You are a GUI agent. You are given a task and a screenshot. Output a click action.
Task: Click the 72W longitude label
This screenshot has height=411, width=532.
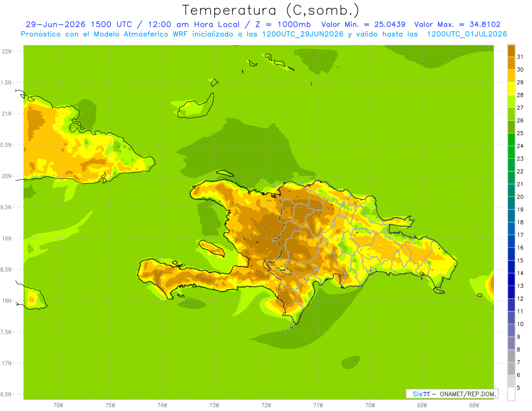266,406
